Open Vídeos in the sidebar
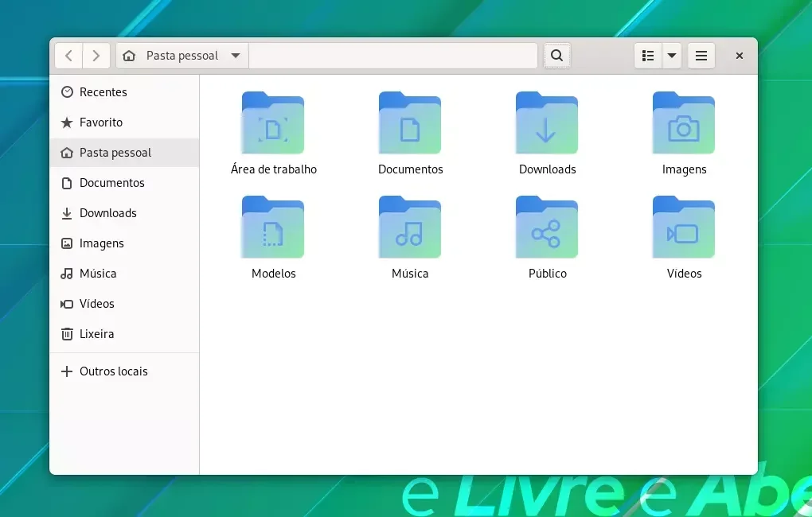This screenshot has width=812, height=517. pos(124,304)
